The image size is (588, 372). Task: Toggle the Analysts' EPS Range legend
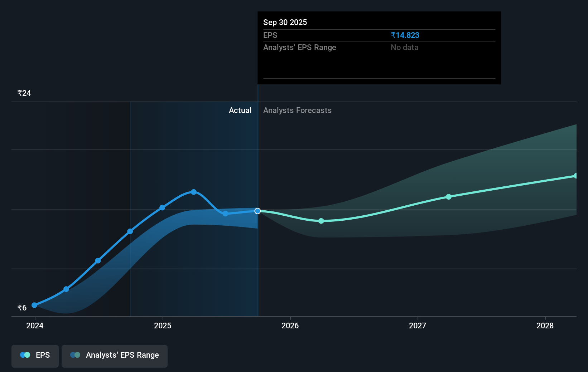[x=115, y=356]
